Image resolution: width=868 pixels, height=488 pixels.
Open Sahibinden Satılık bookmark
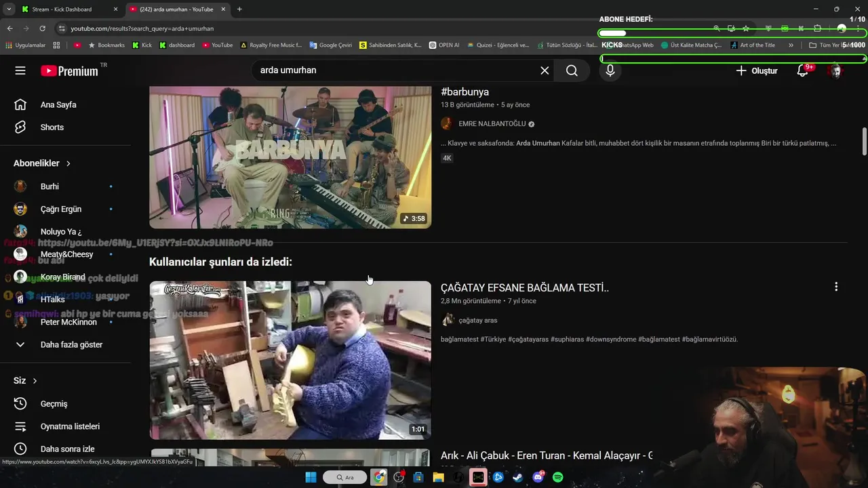click(391, 45)
